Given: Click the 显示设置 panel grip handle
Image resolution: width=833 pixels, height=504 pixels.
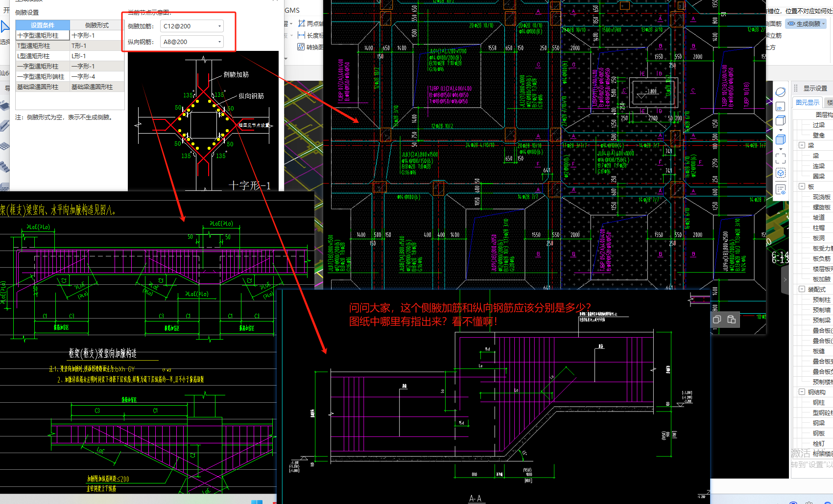Looking at the screenshot, I should [x=796, y=88].
